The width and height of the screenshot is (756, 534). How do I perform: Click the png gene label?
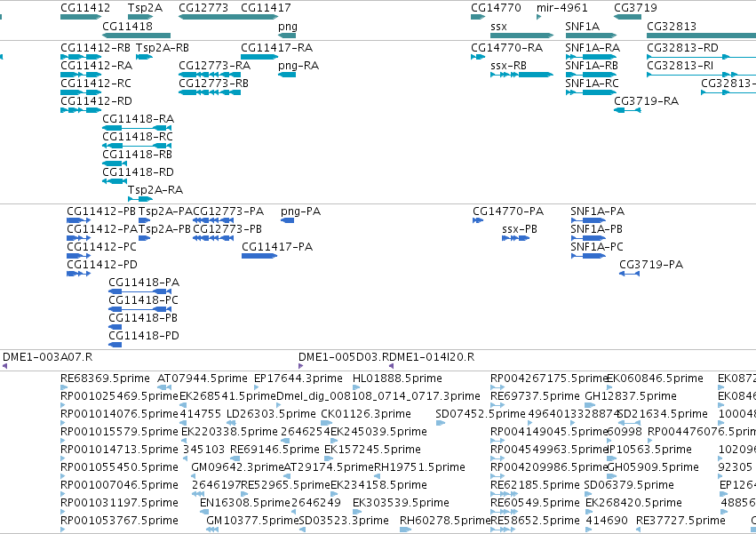288,27
